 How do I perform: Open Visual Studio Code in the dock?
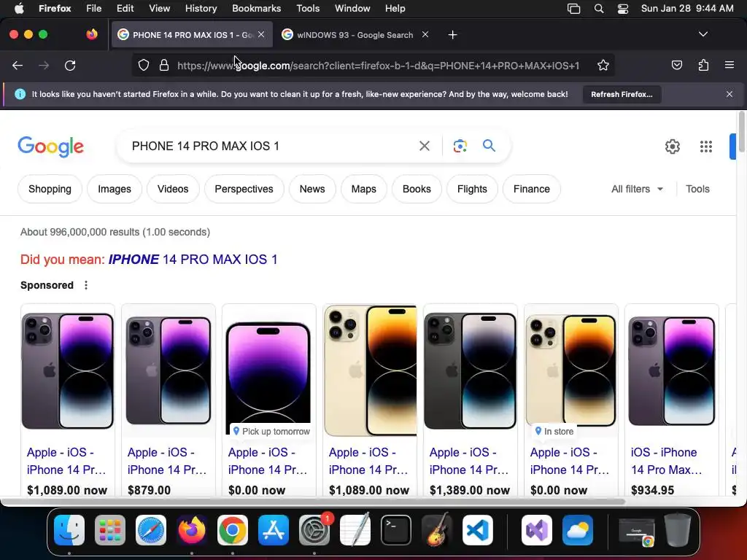[x=478, y=530]
